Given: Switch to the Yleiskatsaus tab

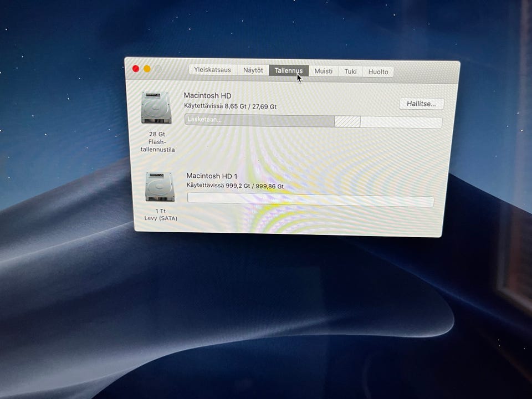Looking at the screenshot, I should [x=213, y=70].
